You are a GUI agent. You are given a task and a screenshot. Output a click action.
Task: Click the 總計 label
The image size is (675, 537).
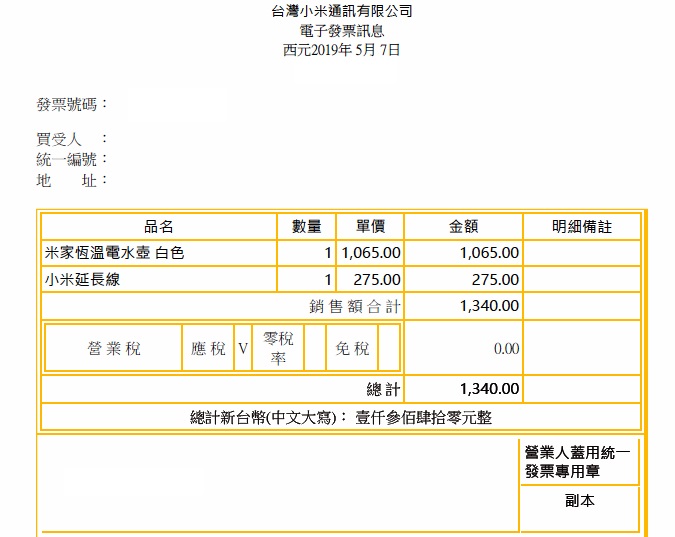click(384, 389)
